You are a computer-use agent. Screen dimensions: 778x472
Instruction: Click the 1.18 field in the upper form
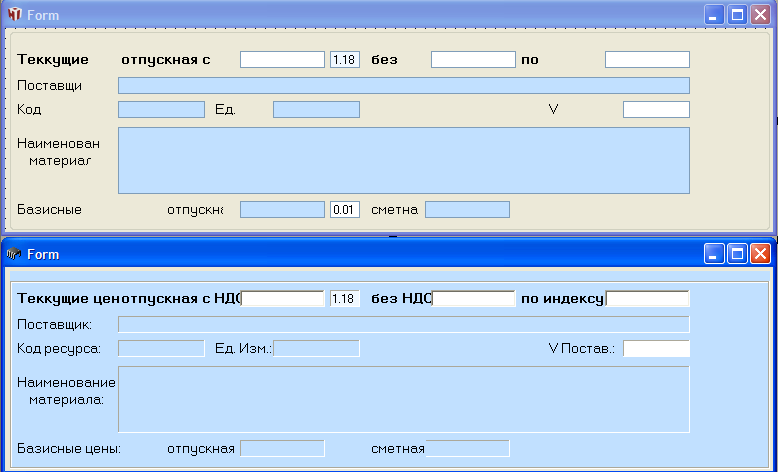344,60
